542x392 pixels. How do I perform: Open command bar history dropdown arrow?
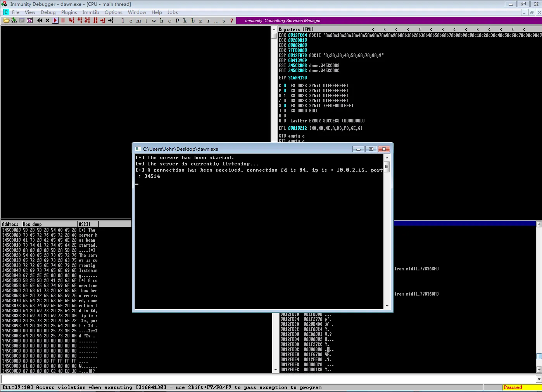click(539, 379)
